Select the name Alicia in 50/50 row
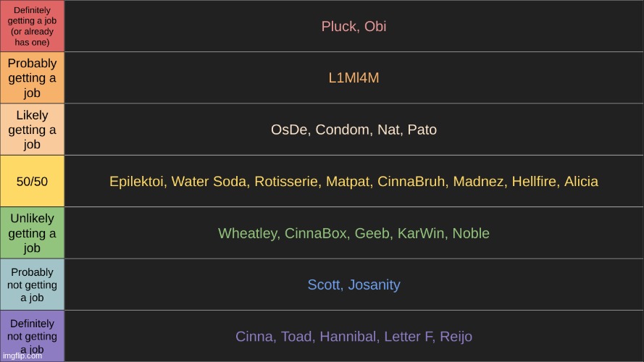The width and height of the screenshot is (644, 362). tap(581, 182)
